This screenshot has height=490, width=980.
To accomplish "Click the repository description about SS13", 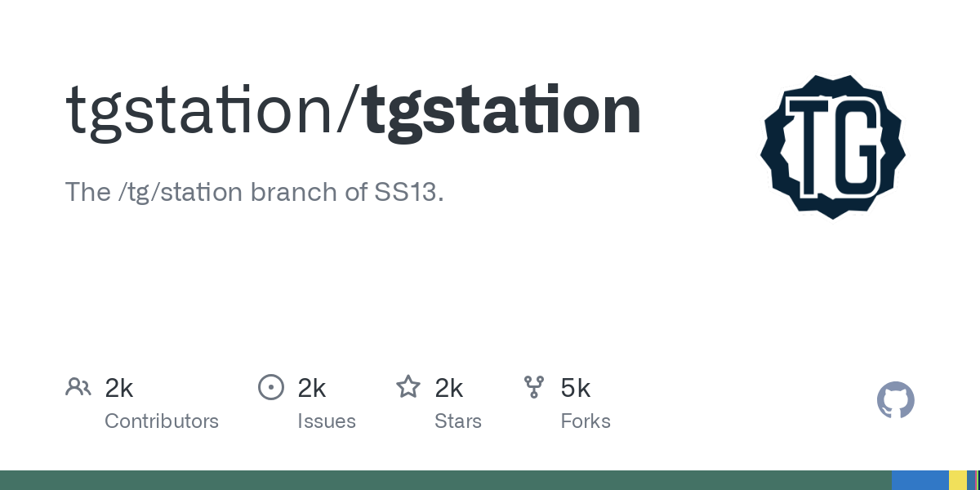I will point(255,192).
